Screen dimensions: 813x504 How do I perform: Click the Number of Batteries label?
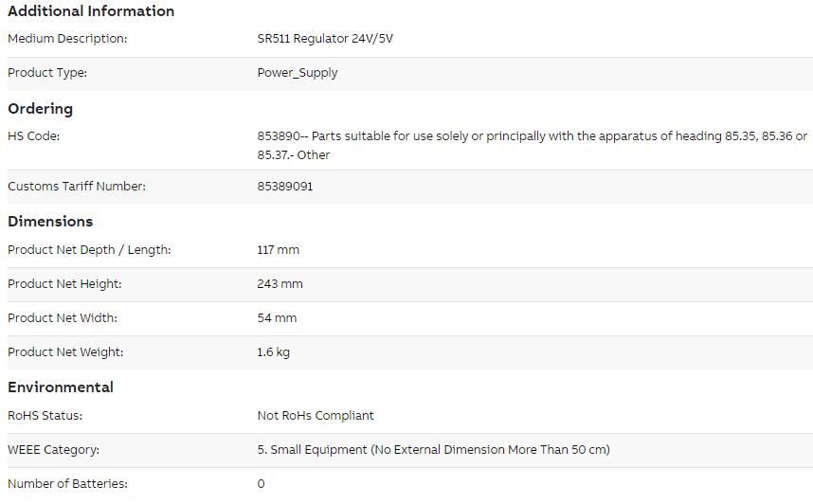pos(67,483)
